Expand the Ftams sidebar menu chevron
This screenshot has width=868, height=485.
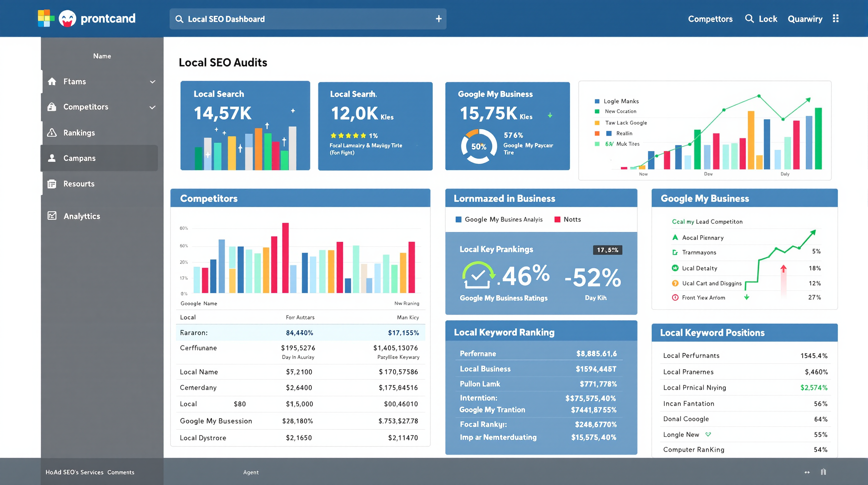pos(153,81)
